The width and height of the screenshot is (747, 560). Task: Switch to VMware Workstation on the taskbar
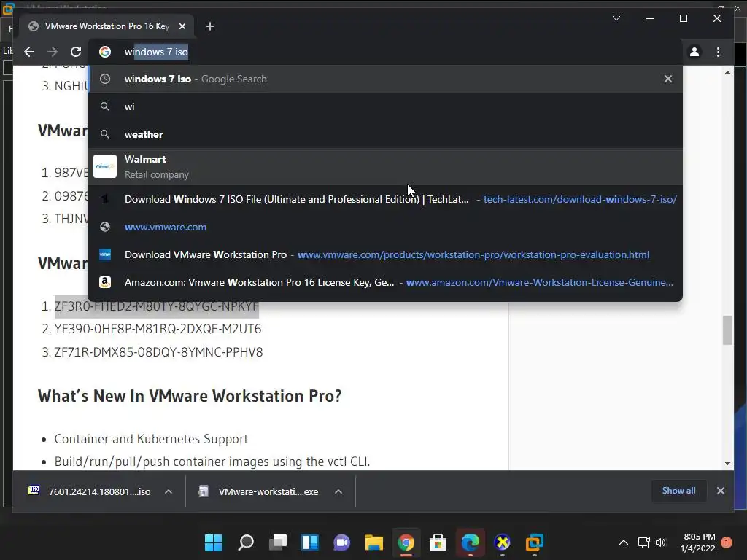click(535, 542)
